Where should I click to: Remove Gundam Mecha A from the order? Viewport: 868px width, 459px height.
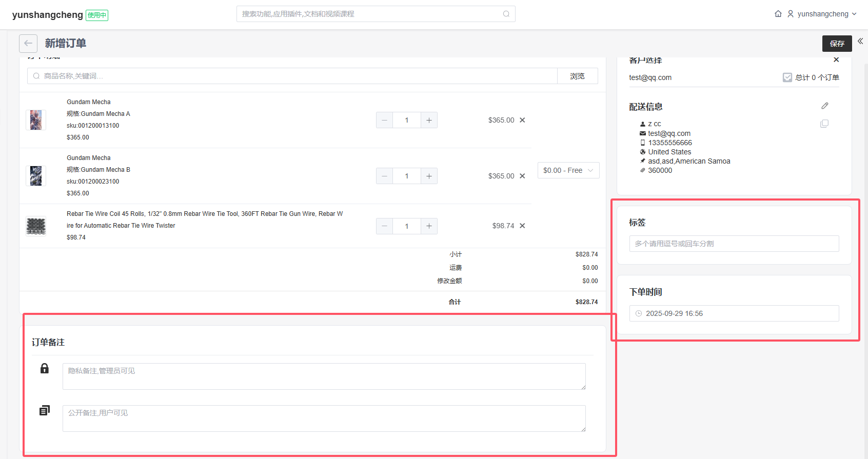tap(522, 120)
